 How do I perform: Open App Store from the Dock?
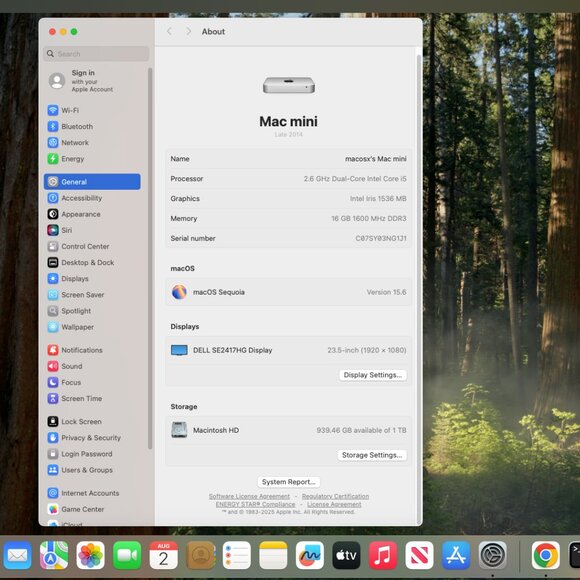coord(456,555)
